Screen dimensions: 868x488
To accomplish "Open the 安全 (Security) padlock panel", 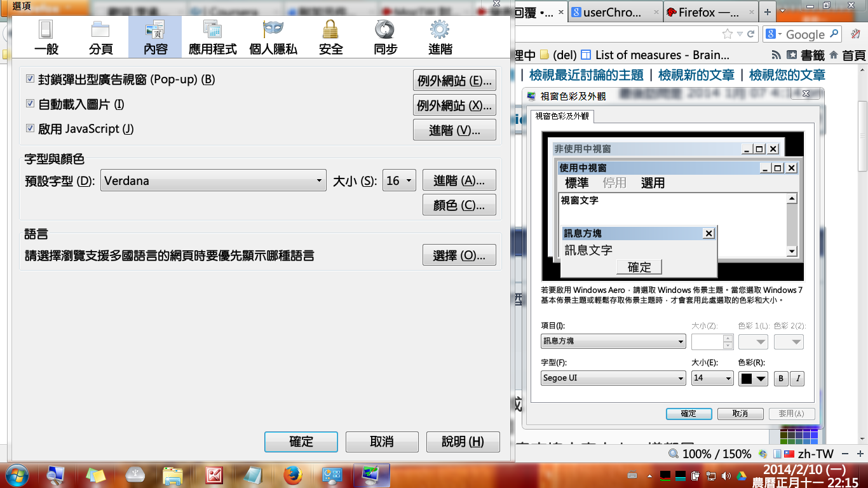I will click(x=330, y=37).
